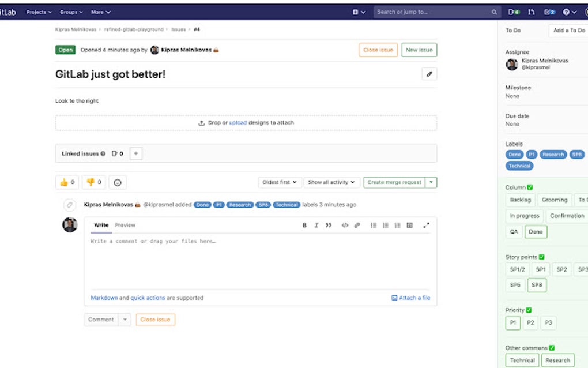Viewport: 588px width, 368px height.
Task: Open the thumbs up reaction on the issue
Action: coord(66,182)
